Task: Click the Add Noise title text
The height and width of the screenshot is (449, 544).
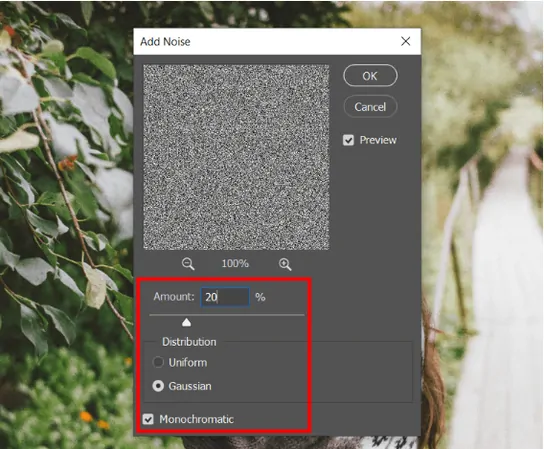Action: (165, 42)
